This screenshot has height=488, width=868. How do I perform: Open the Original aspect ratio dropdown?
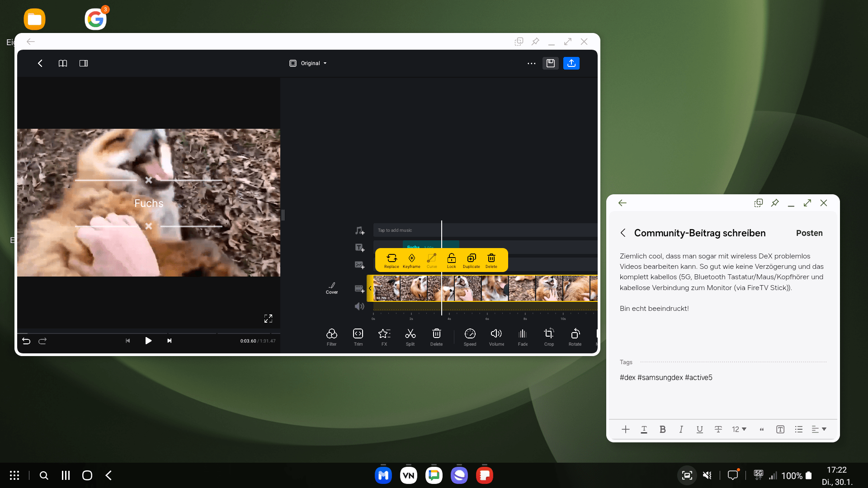(308, 63)
